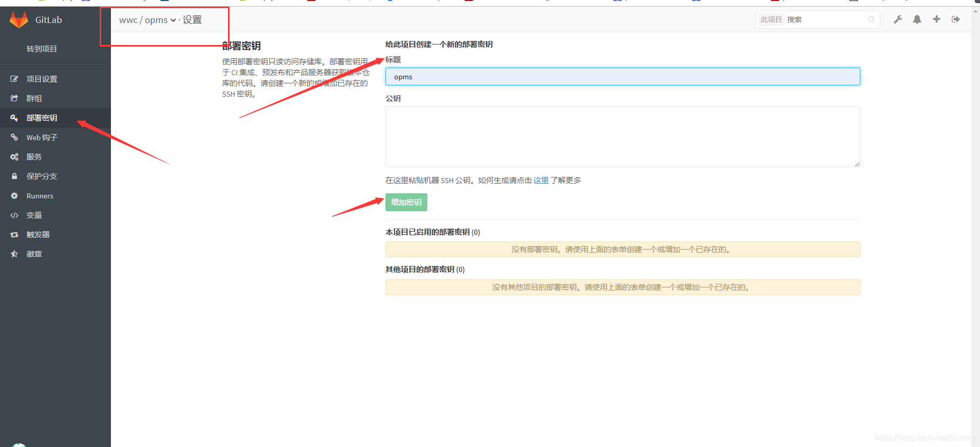980x447 pixels.
Task: Click the 没有部署密钥 notice banner
Action: point(623,250)
